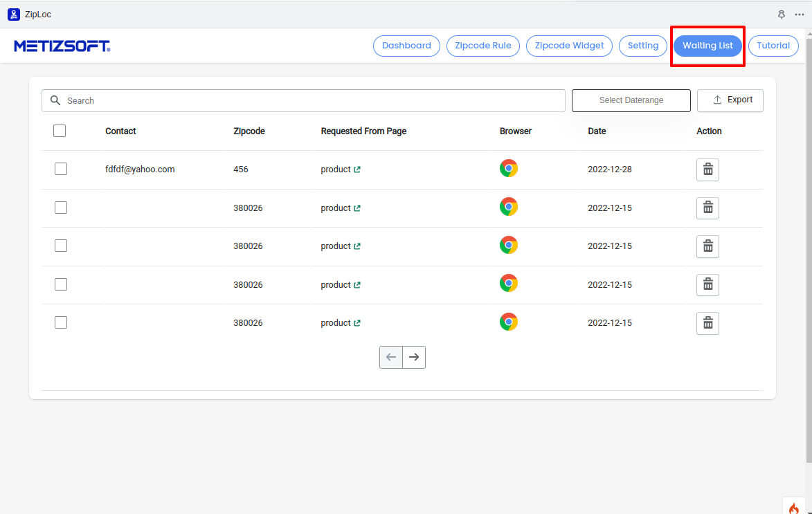The height and width of the screenshot is (514, 812).
Task: Click the pin icon in the title bar
Action: (782, 14)
